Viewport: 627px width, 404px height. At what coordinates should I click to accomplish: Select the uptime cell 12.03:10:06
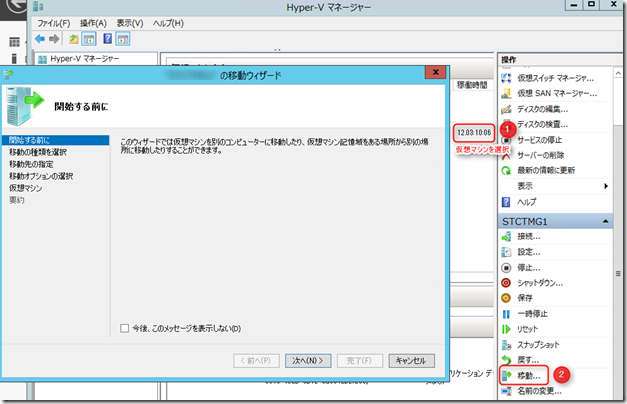pos(474,132)
